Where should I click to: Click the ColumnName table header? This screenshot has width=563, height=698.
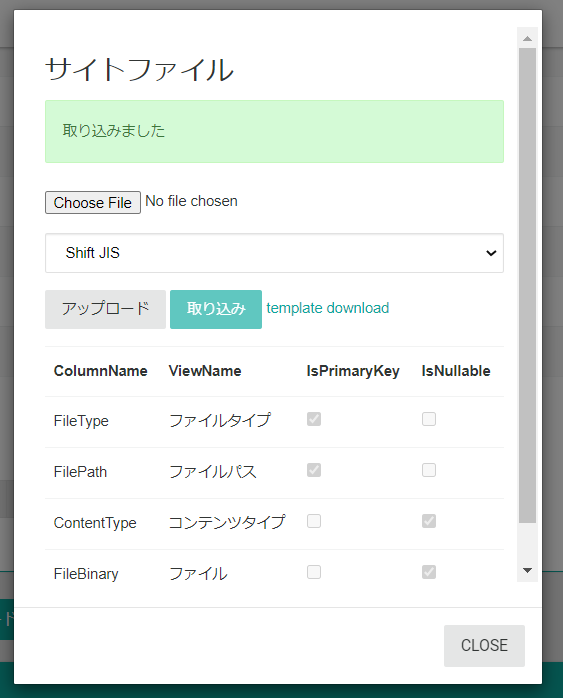[x=101, y=371]
